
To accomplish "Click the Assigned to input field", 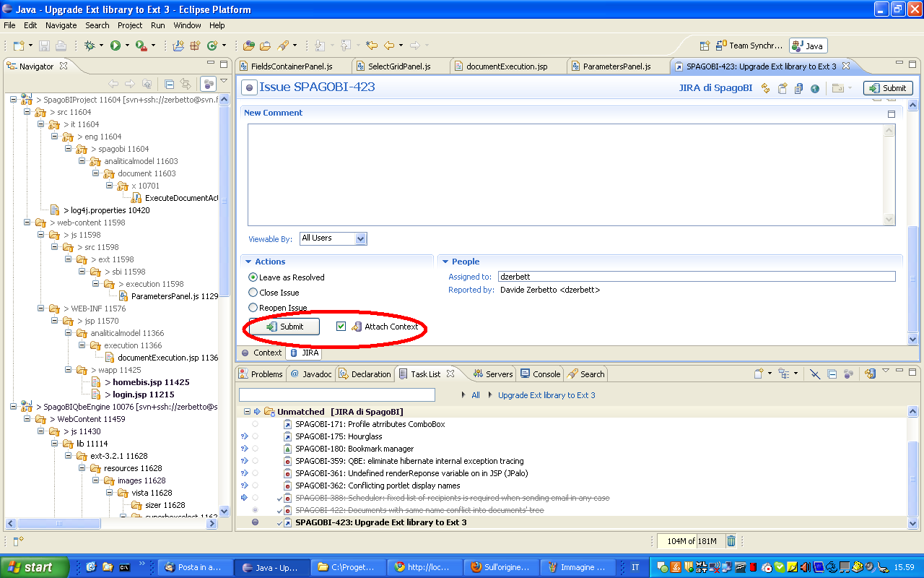I will 697,277.
